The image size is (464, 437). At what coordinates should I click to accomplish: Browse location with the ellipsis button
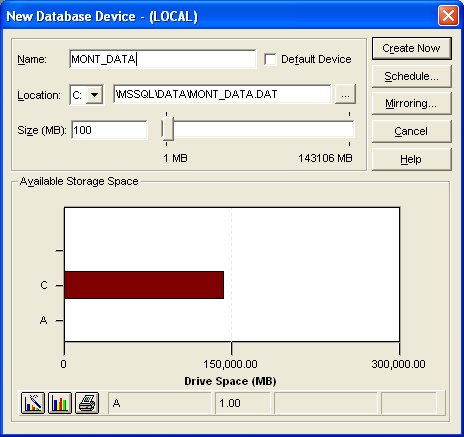(x=345, y=94)
